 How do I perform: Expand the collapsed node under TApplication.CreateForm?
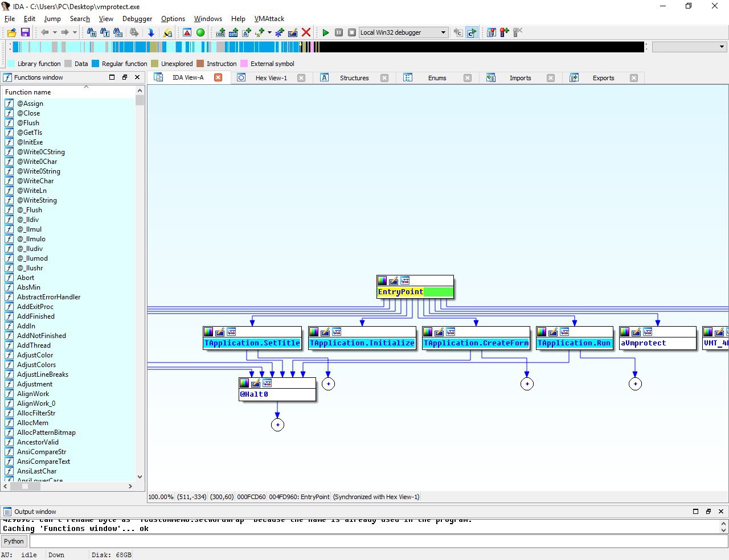[527, 384]
